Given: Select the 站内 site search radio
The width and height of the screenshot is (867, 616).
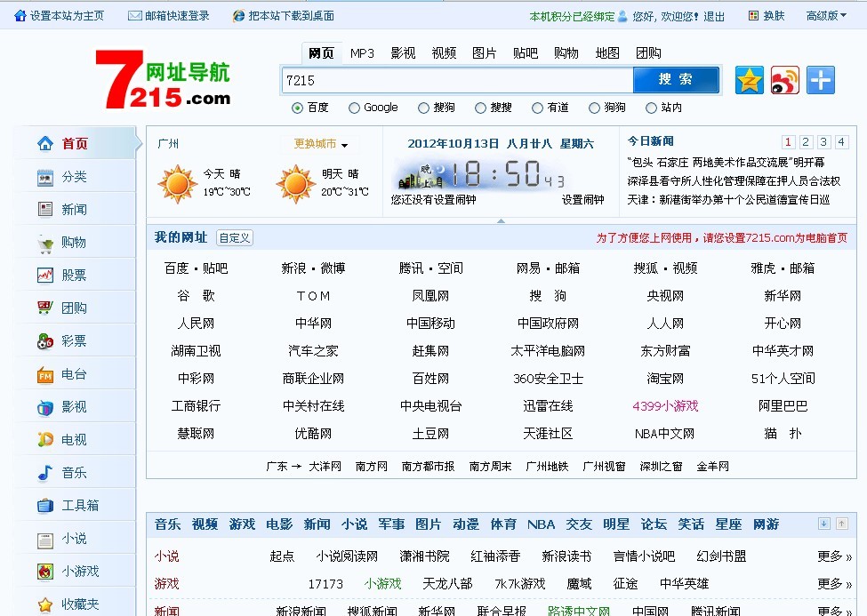Looking at the screenshot, I should (x=651, y=108).
